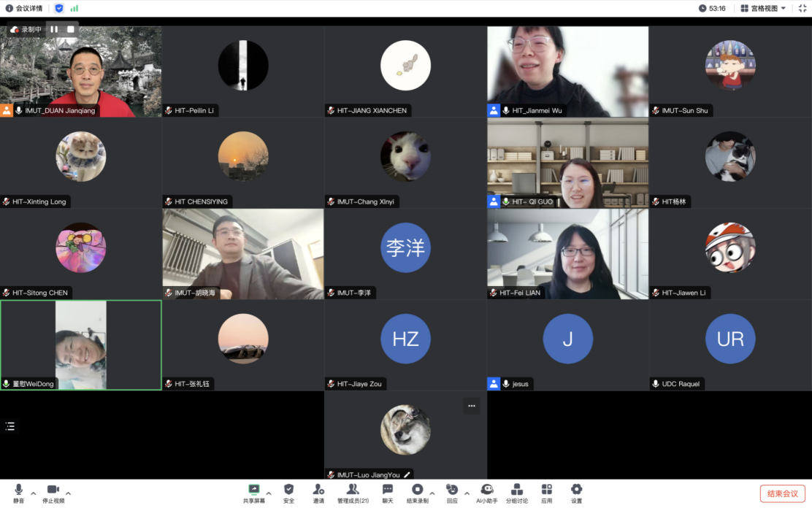Stop recording with the square stop button

click(x=71, y=29)
